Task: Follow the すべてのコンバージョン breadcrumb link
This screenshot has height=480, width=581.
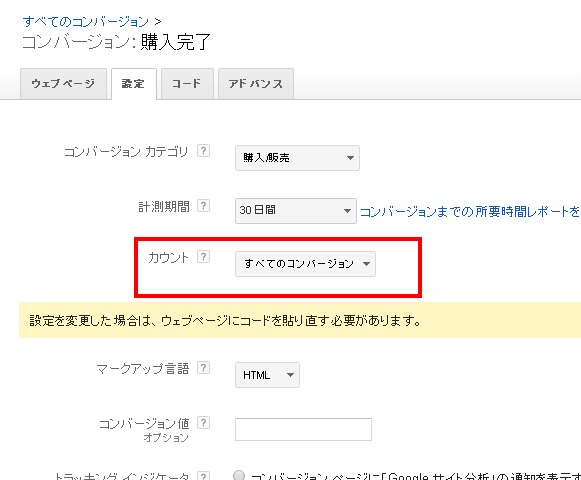Action: pos(86,21)
